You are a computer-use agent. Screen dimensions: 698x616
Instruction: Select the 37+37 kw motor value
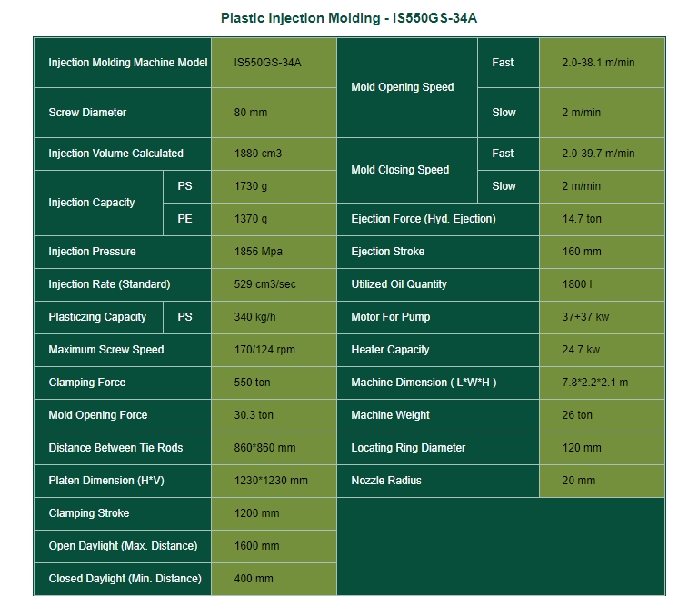(602, 317)
